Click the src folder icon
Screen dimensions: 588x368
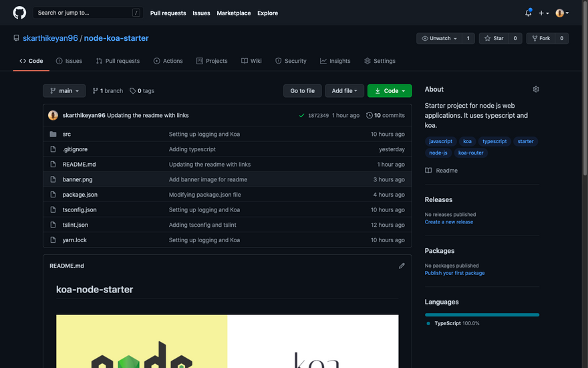coord(53,134)
